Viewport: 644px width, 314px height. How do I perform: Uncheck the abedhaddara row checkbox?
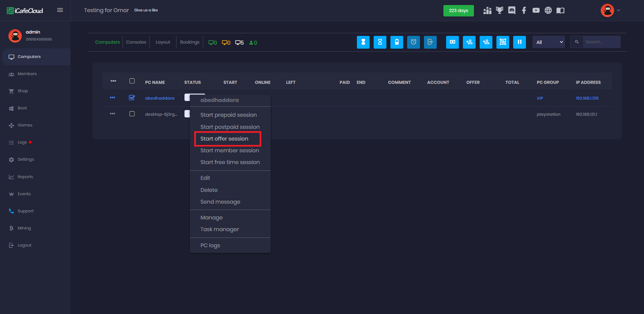click(x=132, y=98)
